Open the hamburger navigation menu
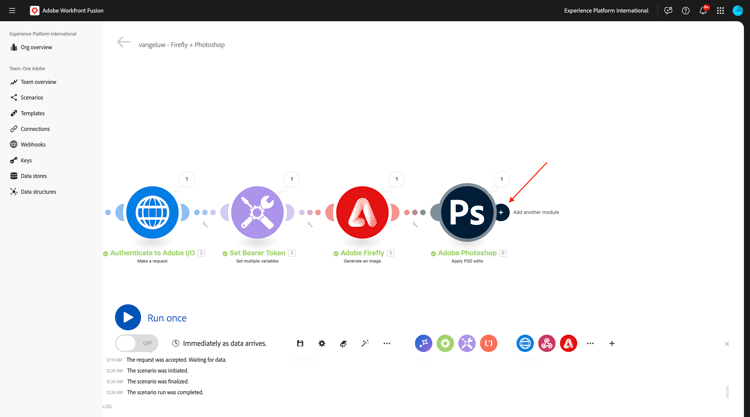 point(12,11)
